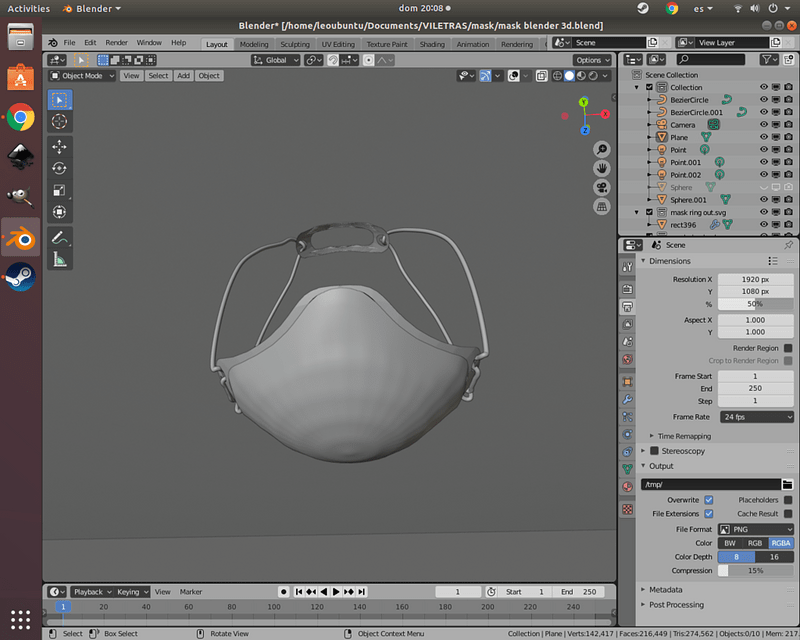800x640 pixels.
Task: Open the viewport Select menu
Action: (158, 76)
